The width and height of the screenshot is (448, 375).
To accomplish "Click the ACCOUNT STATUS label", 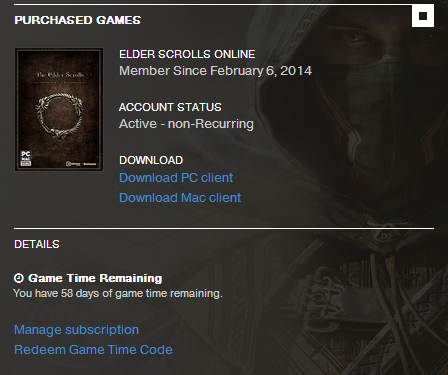I will click(170, 107).
